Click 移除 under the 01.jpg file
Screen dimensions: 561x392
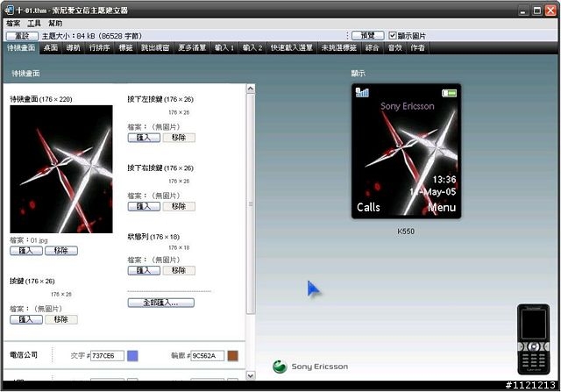click(x=61, y=251)
